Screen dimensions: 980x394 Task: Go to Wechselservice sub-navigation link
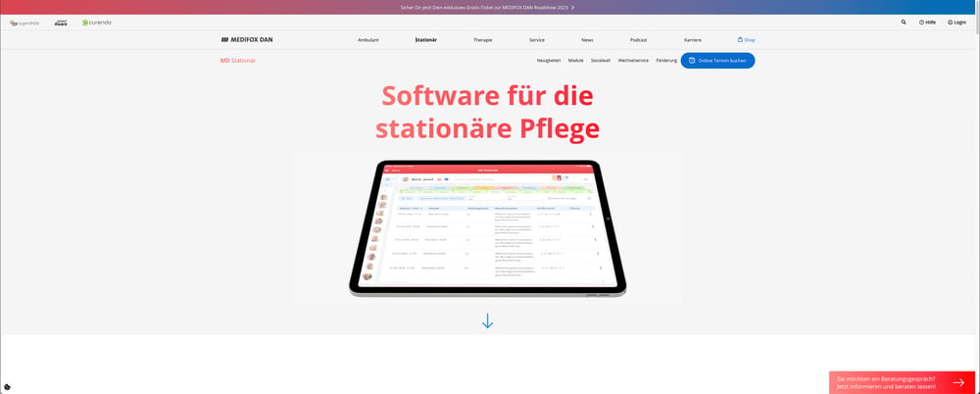pyautogui.click(x=633, y=61)
